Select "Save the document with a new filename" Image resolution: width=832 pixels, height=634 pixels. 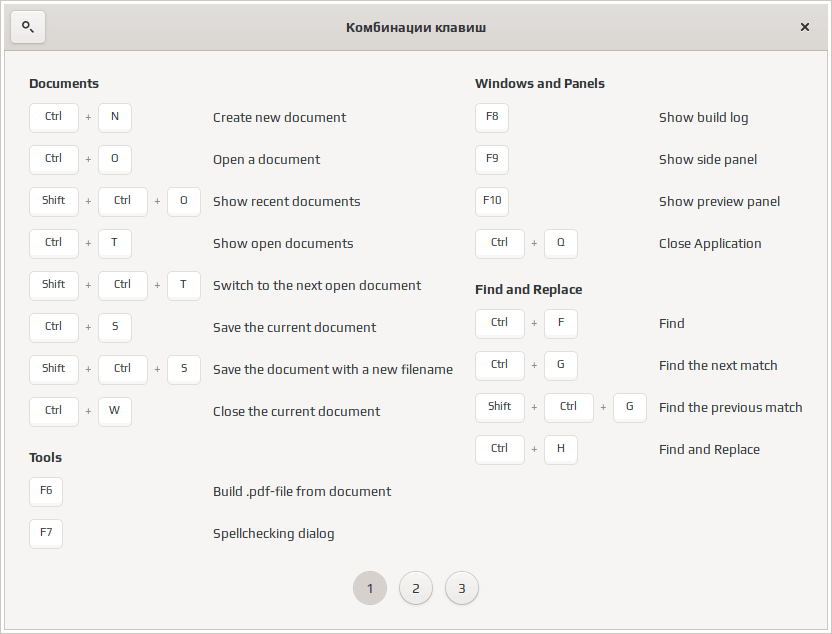[x=333, y=369]
